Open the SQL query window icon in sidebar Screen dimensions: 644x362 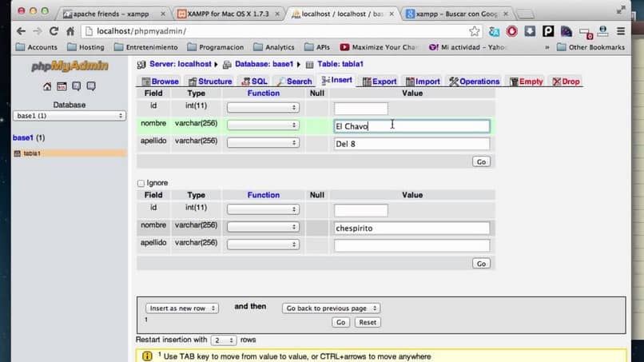pos(62,86)
